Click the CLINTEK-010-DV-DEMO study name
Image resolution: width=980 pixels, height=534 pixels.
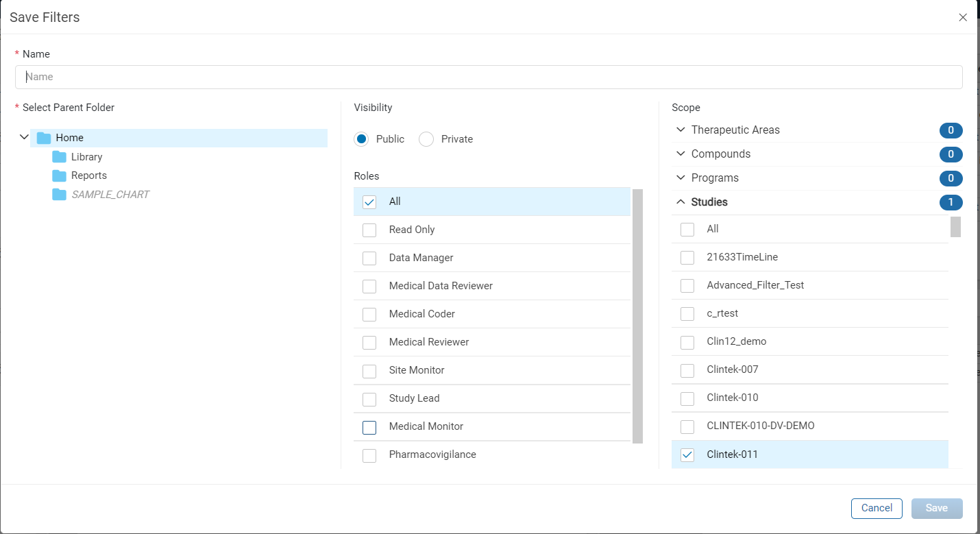761,426
